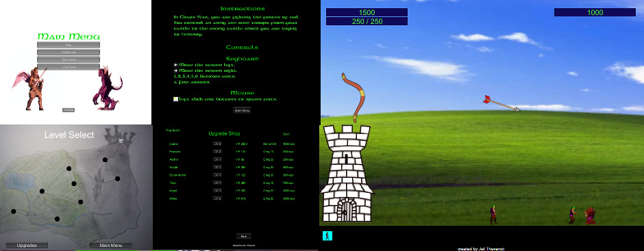The width and height of the screenshot is (644, 251).
Task: Open Upgrades from Level Select screen
Action: click(27, 246)
